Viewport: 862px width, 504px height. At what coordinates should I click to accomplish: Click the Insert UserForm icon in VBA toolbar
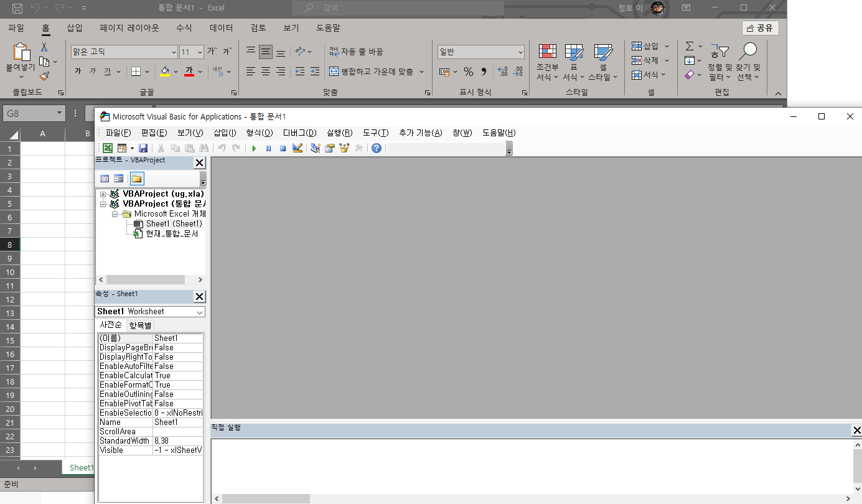(x=122, y=148)
